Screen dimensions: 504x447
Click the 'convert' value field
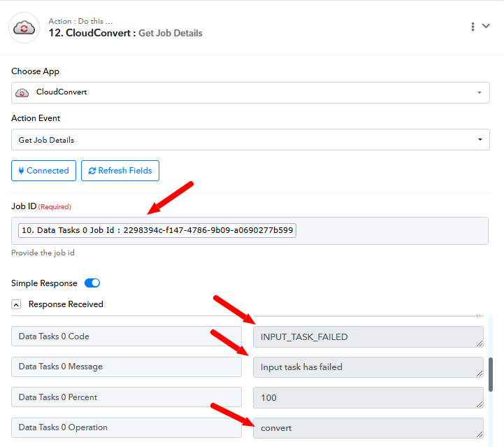[368, 428]
